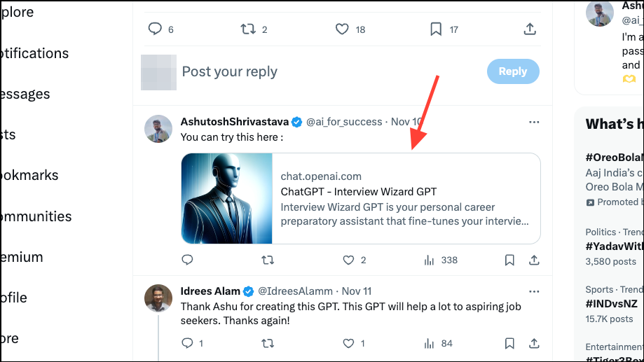This screenshot has height=362, width=644.
Task: Open Bookmarks in the sidebar
Action: click(x=29, y=175)
